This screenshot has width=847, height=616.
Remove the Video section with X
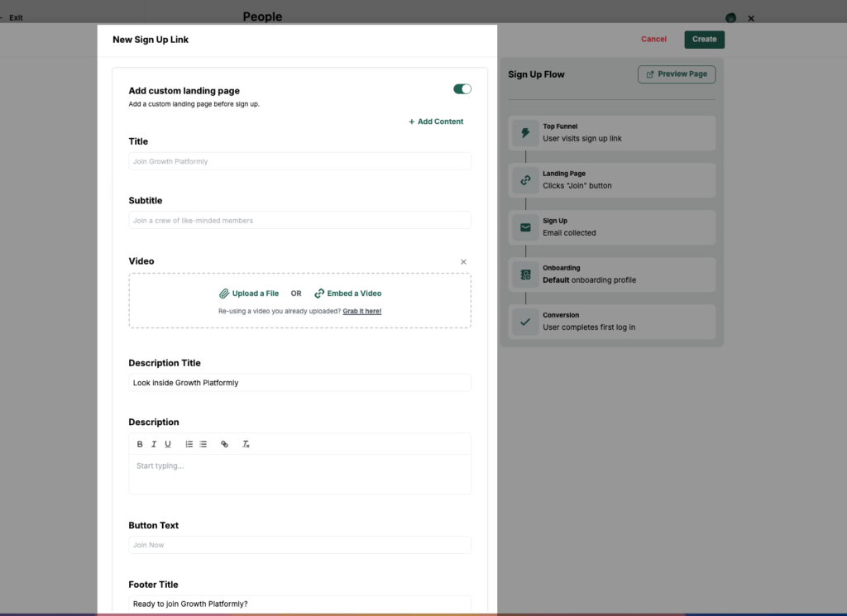(x=463, y=262)
